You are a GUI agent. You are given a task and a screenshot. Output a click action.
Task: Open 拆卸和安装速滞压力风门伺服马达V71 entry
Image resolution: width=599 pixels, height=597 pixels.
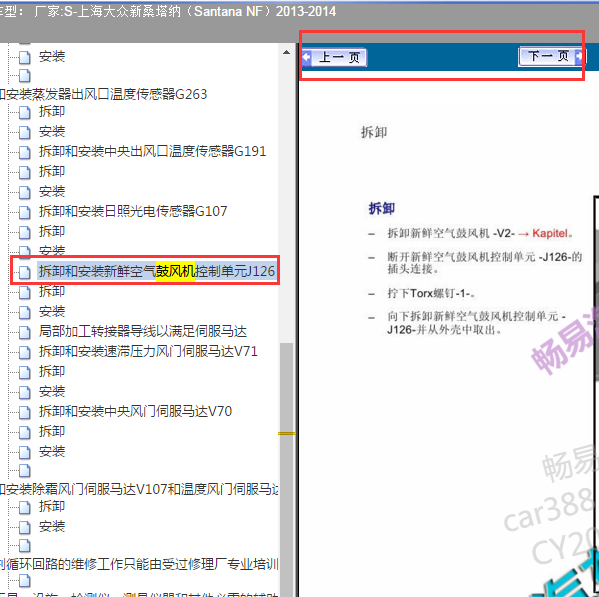pos(148,351)
